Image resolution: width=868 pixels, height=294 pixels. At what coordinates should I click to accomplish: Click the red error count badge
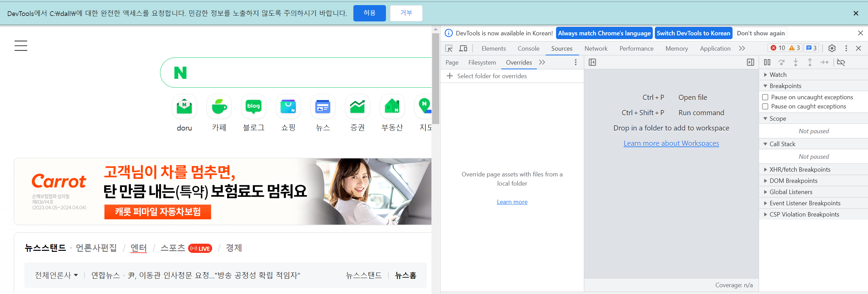(x=778, y=48)
